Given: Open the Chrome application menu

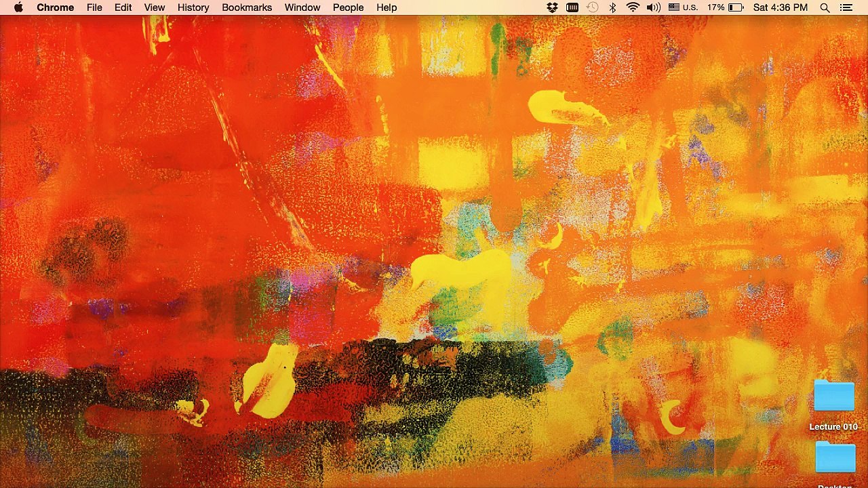Looking at the screenshot, I should coord(56,7).
